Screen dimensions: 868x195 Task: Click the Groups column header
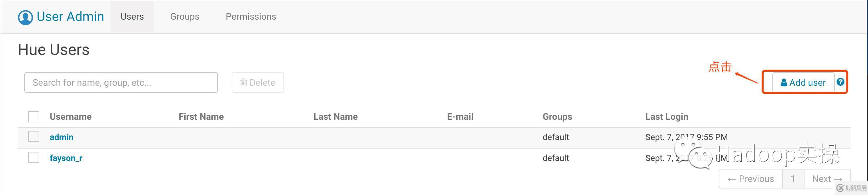tap(557, 116)
